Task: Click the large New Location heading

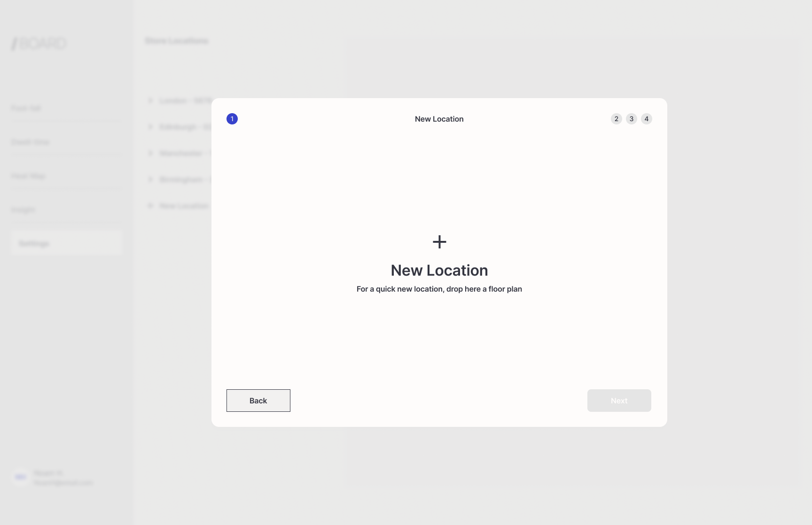Action: tap(439, 270)
